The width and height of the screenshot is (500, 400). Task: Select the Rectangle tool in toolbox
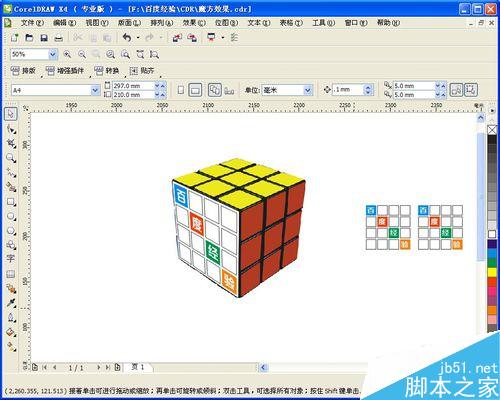click(11, 202)
